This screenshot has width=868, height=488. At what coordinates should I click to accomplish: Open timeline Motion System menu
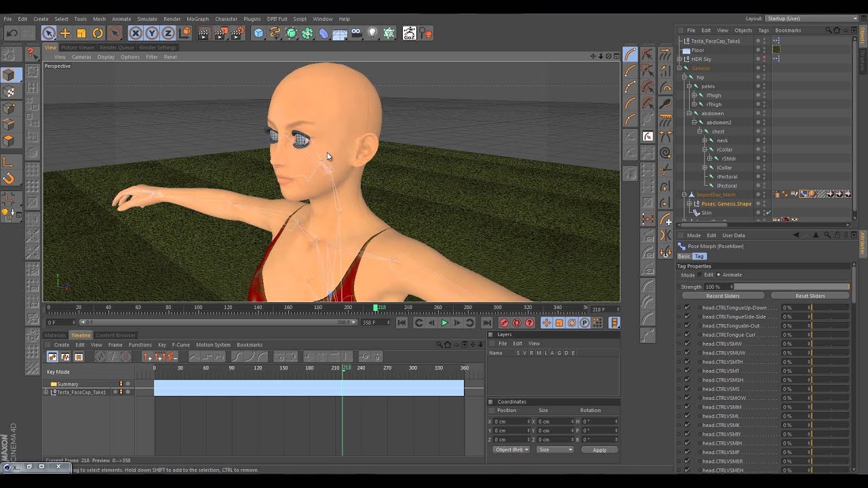click(213, 345)
